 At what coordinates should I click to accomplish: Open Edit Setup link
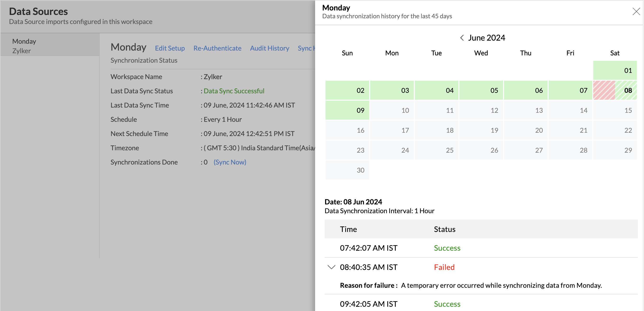170,48
